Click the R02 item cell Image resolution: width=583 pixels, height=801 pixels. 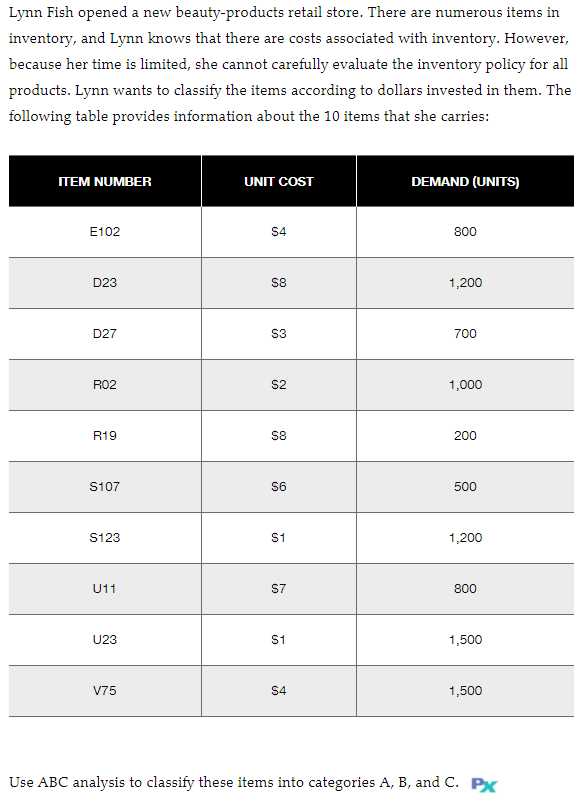pos(105,385)
